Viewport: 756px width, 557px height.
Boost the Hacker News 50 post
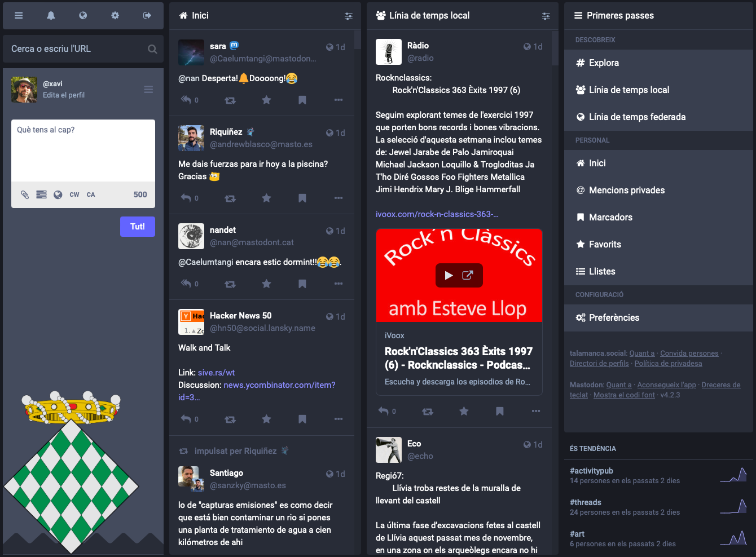230,419
